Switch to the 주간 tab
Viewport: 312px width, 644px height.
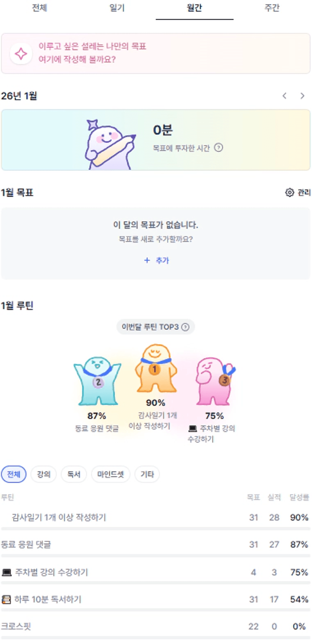click(x=272, y=8)
